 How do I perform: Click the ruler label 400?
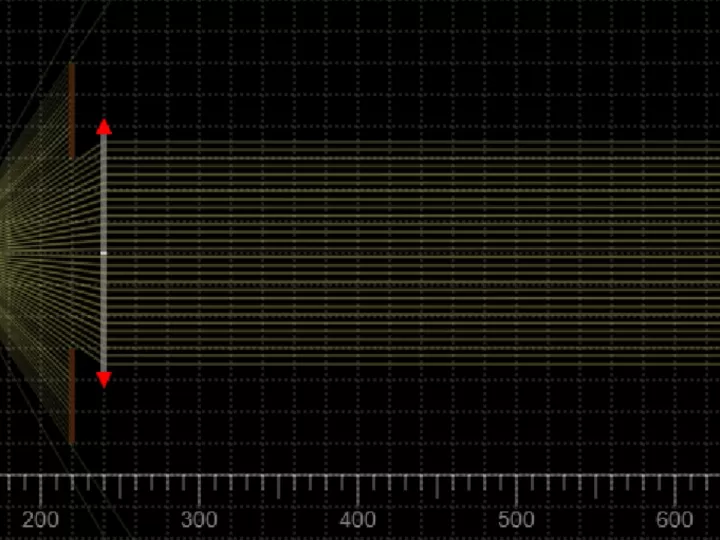358,520
